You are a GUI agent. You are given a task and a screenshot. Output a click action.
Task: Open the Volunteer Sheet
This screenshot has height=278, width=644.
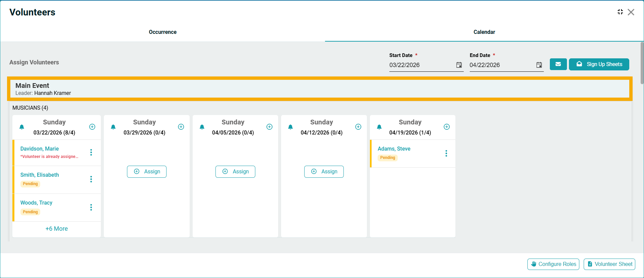click(x=609, y=264)
